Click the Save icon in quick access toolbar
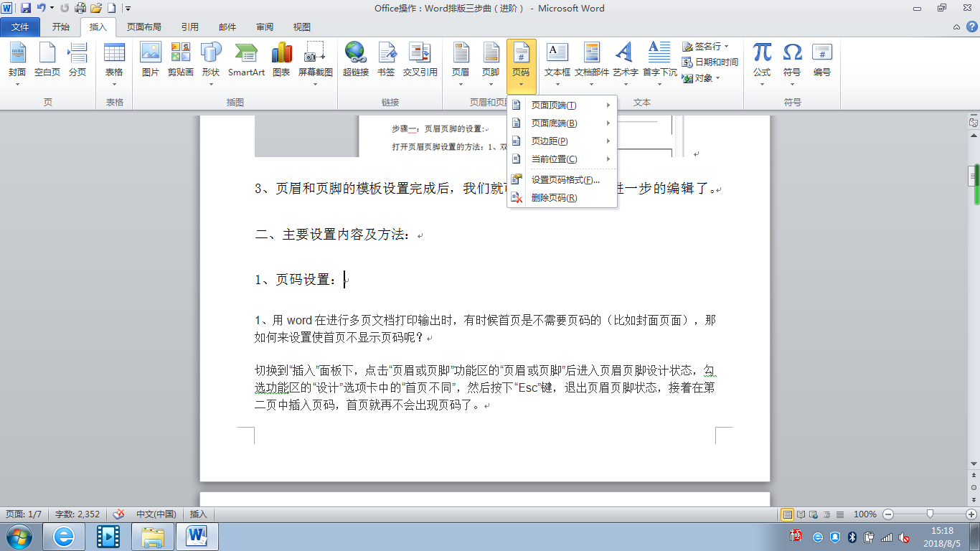Image resolution: width=980 pixels, height=551 pixels. (x=26, y=9)
